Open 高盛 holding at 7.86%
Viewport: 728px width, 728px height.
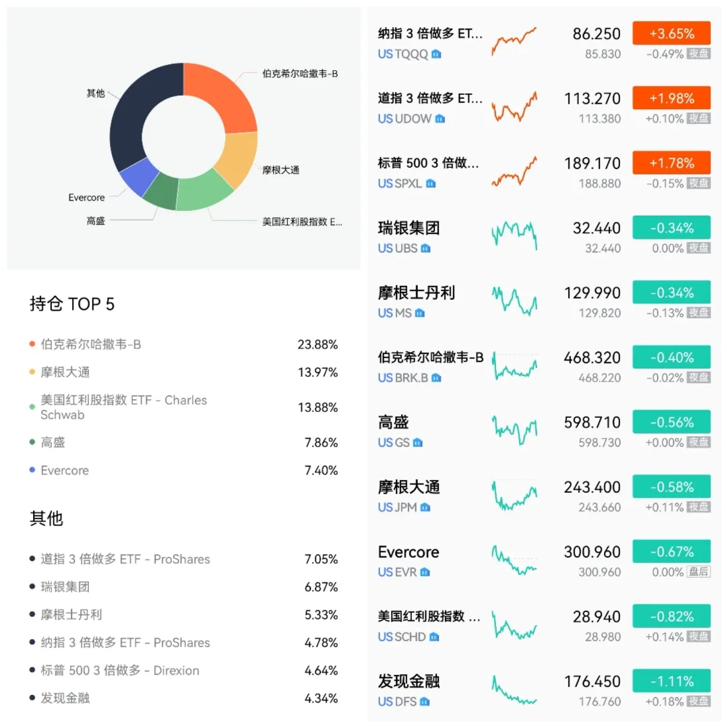(183, 442)
